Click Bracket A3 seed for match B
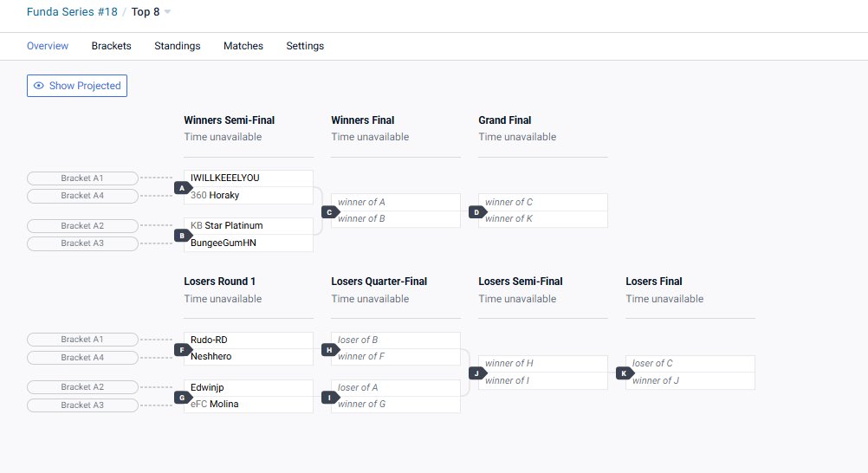 (x=82, y=243)
